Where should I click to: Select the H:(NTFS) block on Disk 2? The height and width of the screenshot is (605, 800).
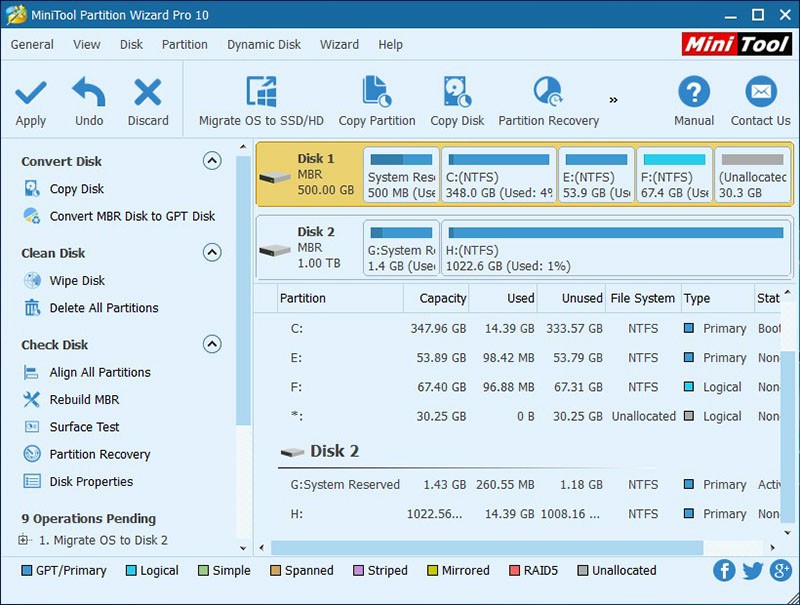tap(616, 248)
